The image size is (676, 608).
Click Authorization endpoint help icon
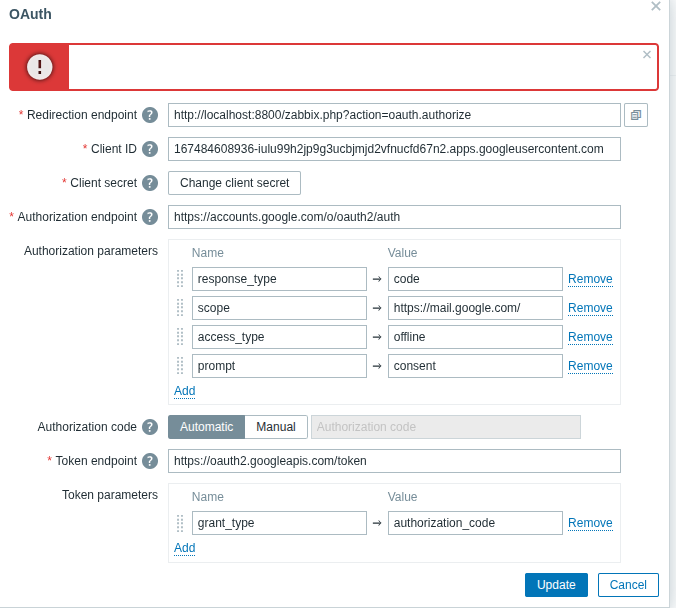click(x=150, y=217)
